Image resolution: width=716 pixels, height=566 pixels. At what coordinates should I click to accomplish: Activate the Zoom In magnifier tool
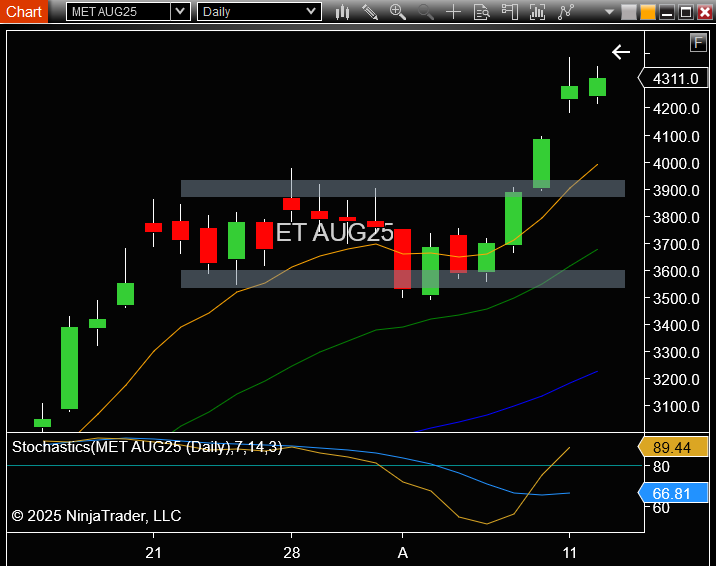pos(398,12)
